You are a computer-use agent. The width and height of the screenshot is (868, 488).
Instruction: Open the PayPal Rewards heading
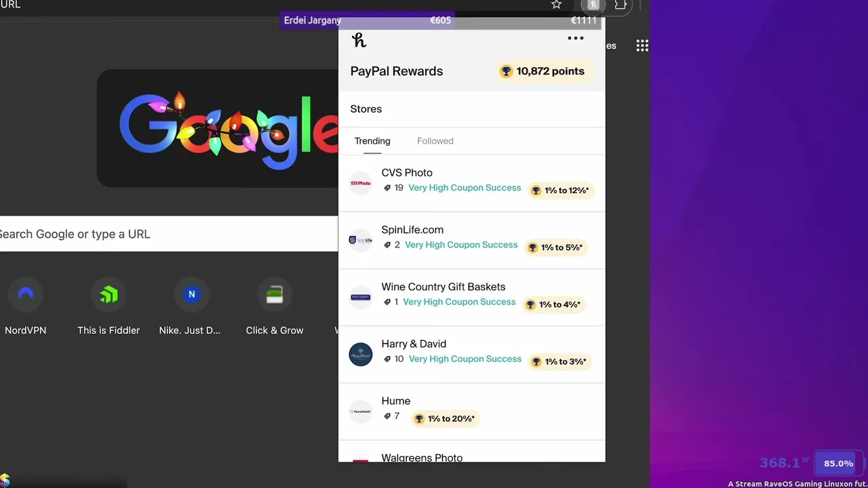[397, 71]
